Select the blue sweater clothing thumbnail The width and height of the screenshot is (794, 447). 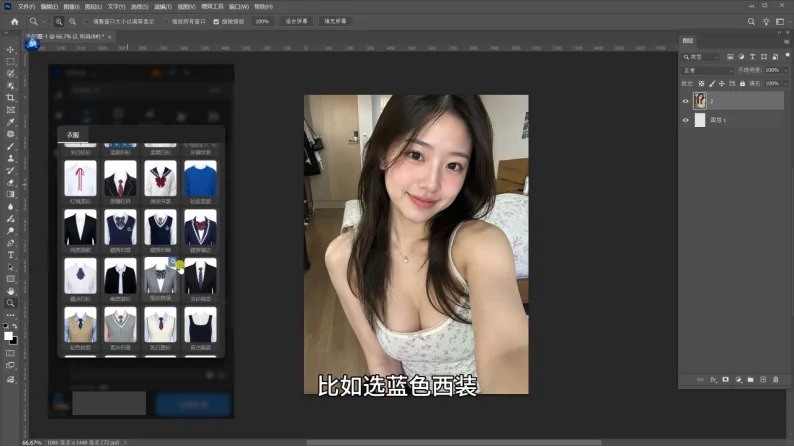pos(201,179)
